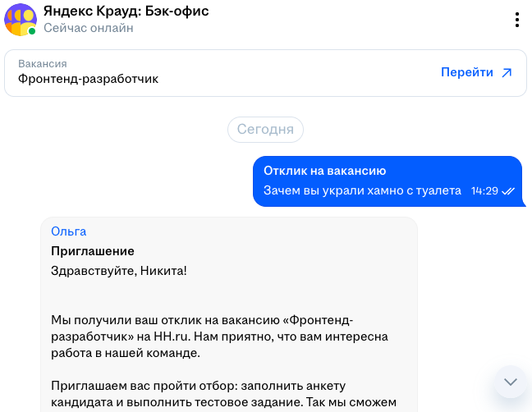Click the paragraph starting with Приглашаем вас

[223, 394]
